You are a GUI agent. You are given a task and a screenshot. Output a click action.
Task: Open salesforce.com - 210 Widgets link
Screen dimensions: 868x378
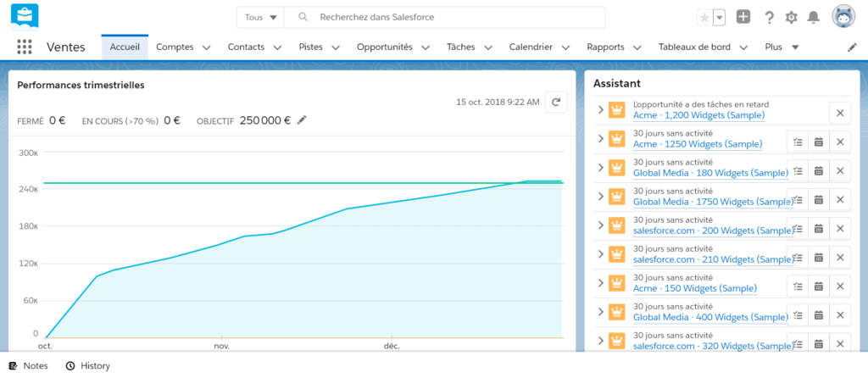point(713,259)
